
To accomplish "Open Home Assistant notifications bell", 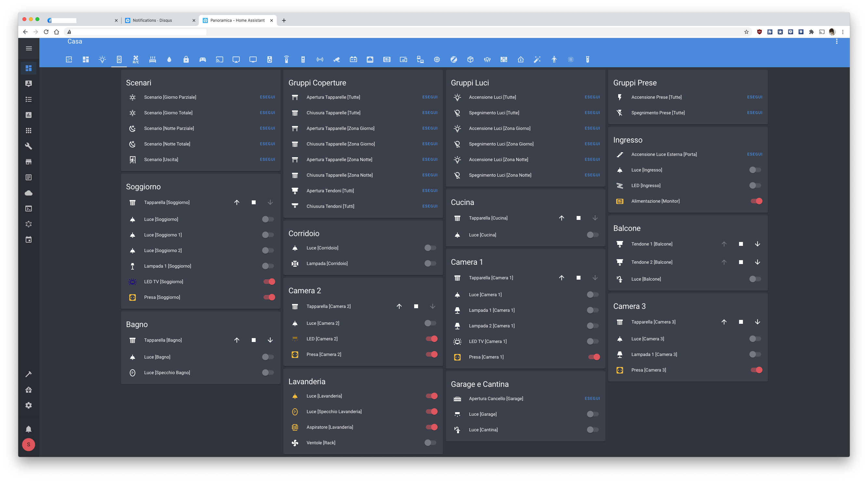I will coord(29,429).
